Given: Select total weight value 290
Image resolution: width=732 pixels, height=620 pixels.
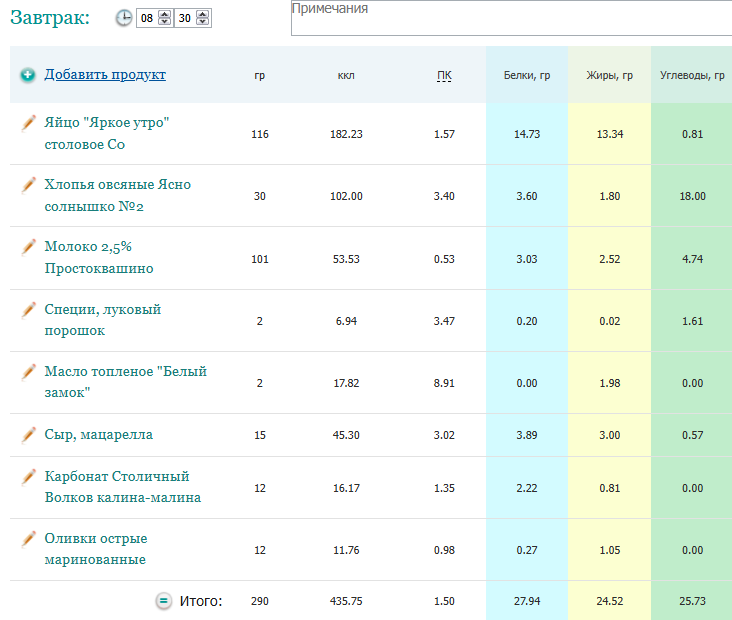Looking at the screenshot, I should pos(260,602).
